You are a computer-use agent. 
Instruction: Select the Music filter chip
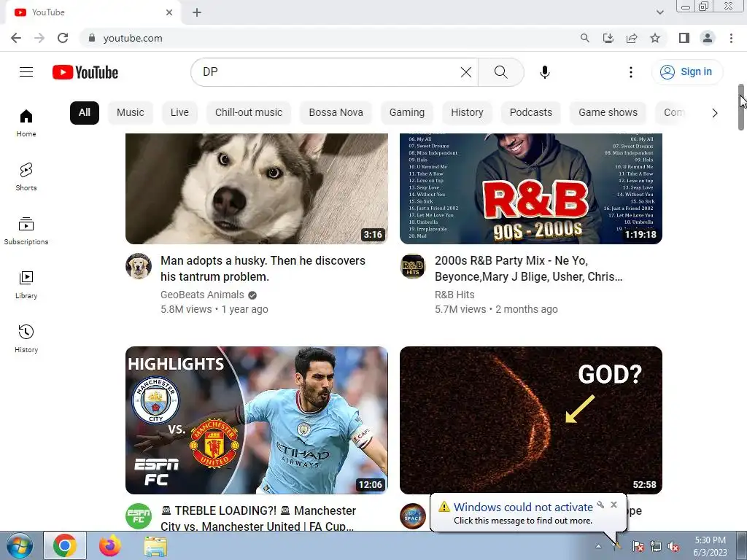(130, 113)
